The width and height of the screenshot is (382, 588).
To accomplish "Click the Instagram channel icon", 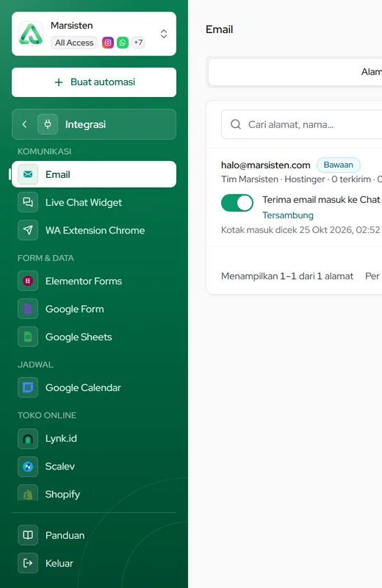I will pos(108,43).
